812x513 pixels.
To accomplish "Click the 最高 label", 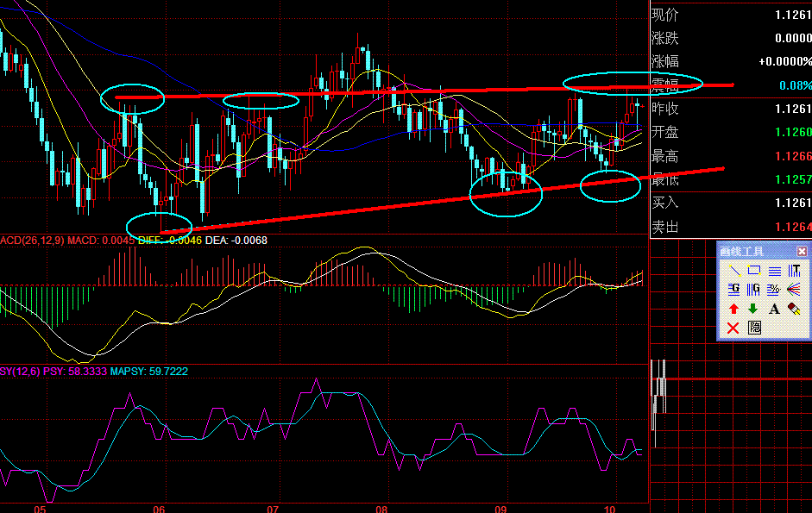I will click(665, 156).
